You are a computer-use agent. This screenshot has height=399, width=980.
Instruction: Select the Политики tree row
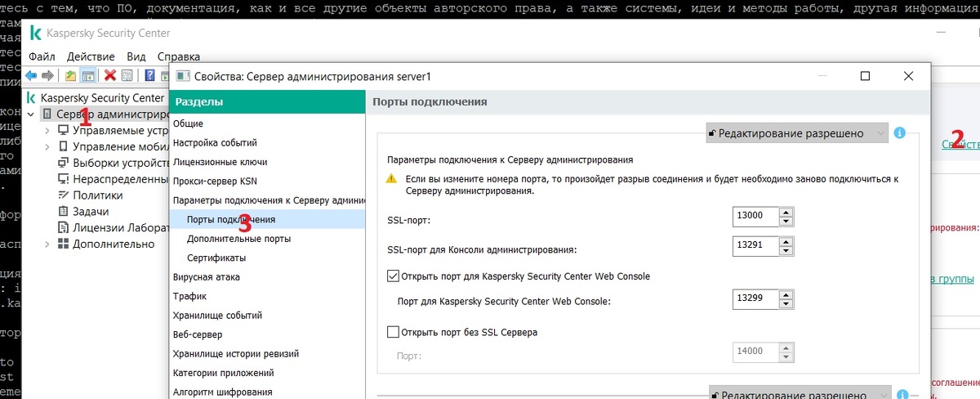point(98,195)
